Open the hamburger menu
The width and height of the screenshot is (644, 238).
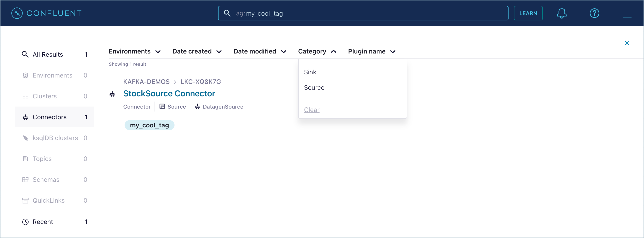pyautogui.click(x=627, y=13)
